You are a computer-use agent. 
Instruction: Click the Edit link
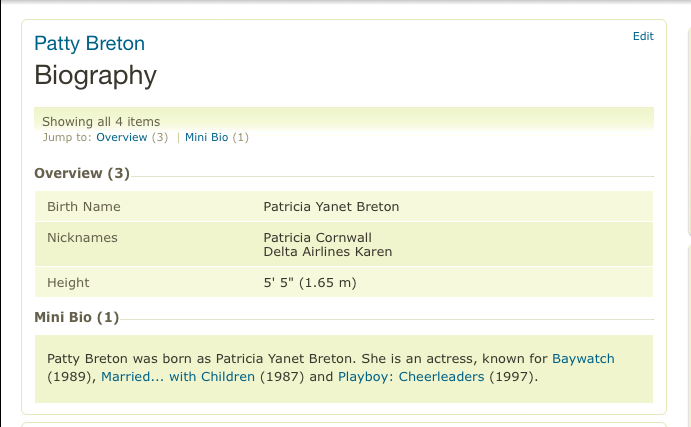[x=643, y=36]
